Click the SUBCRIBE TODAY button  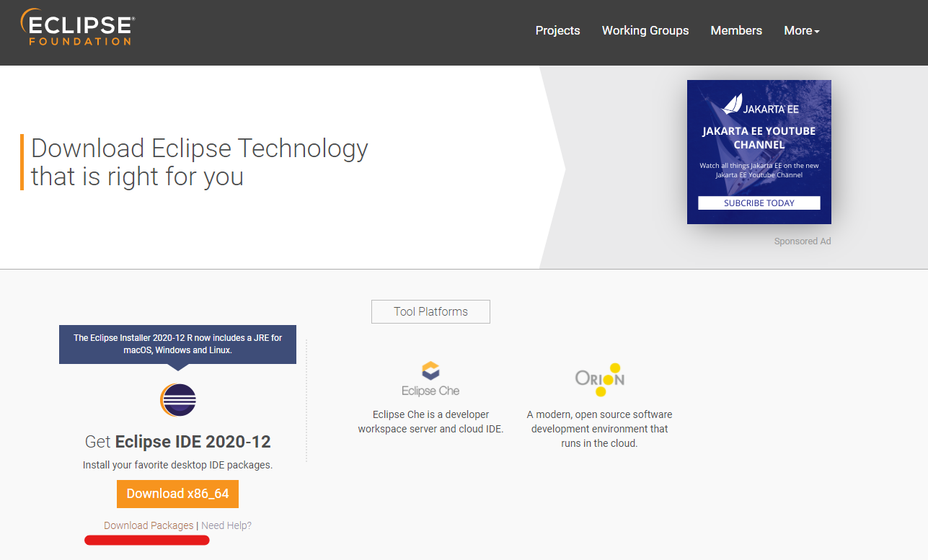759,203
